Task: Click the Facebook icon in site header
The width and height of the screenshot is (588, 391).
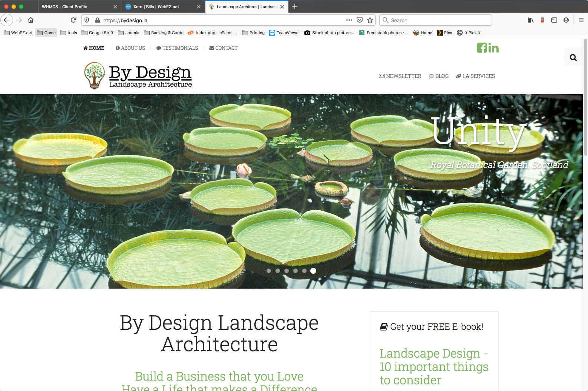Action: point(482,48)
